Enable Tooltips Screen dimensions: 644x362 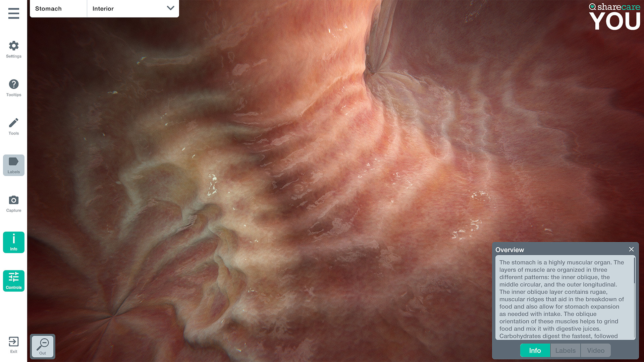click(x=13, y=86)
